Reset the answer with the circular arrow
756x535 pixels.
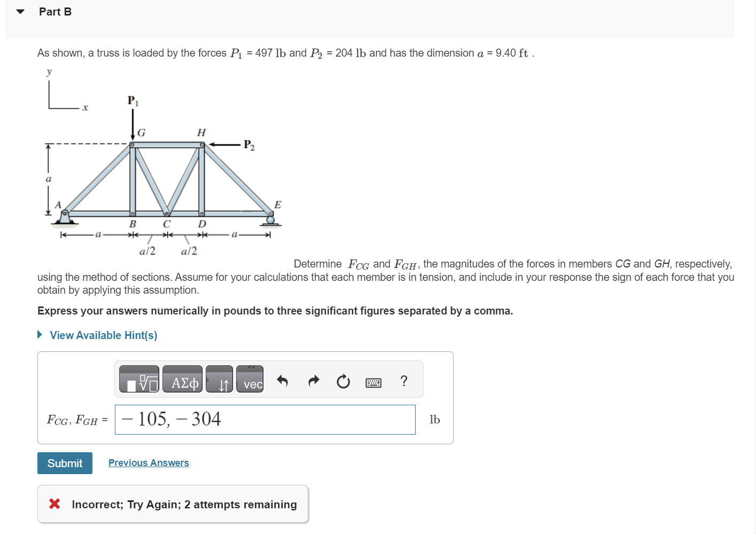click(x=343, y=381)
